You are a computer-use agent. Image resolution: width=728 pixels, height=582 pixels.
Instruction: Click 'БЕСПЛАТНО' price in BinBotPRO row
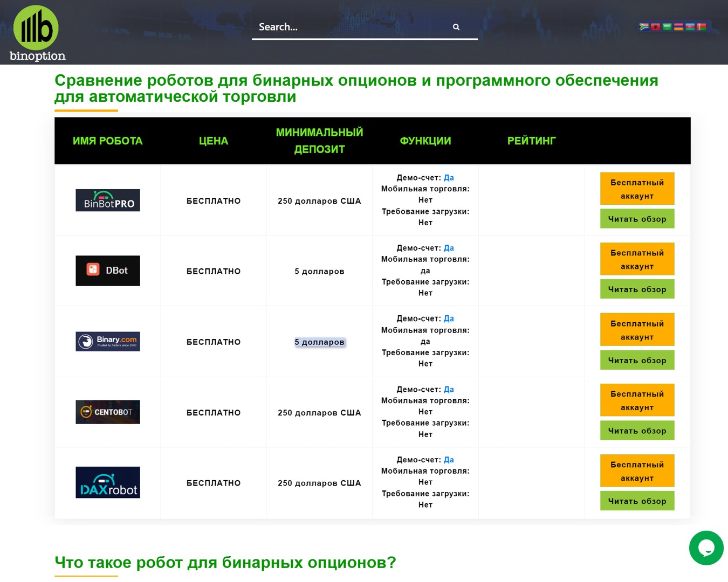pos(214,201)
